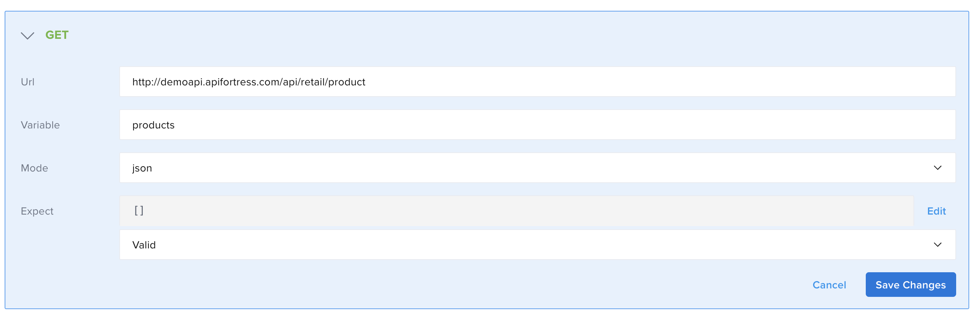This screenshot has height=323, width=980.
Task: Click the Mode field label
Action: [35, 168]
